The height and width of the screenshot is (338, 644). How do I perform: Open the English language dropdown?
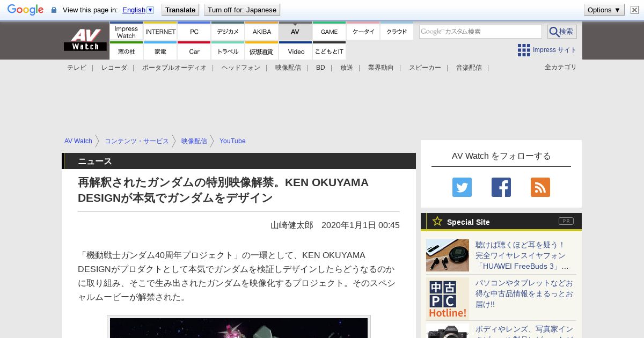pyautogui.click(x=138, y=10)
